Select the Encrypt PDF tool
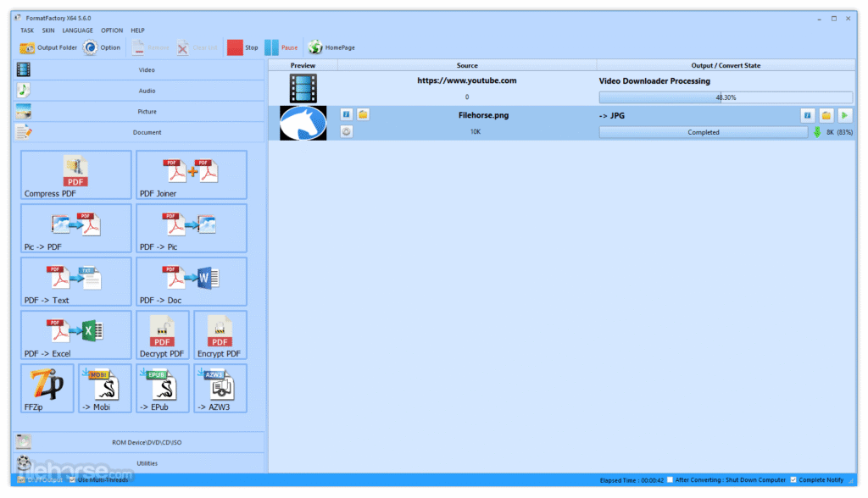 tap(220, 334)
